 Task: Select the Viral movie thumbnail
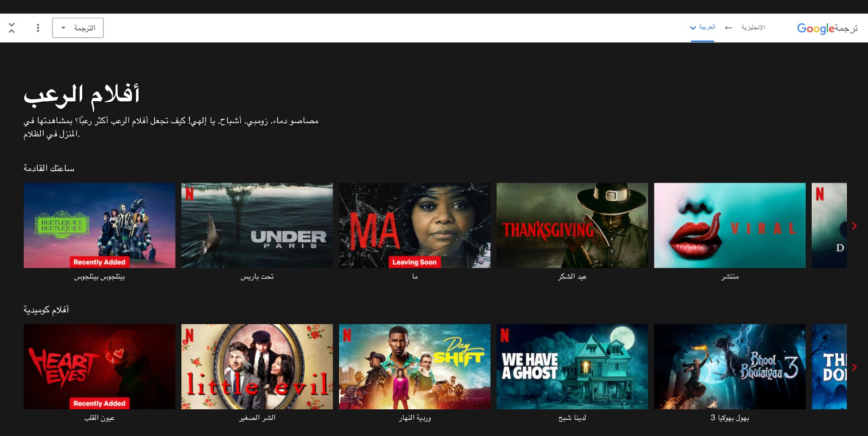[x=729, y=225]
